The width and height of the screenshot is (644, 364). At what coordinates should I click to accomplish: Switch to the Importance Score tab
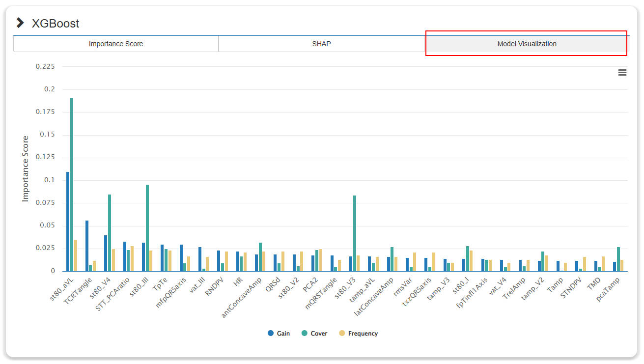[116, 44]
